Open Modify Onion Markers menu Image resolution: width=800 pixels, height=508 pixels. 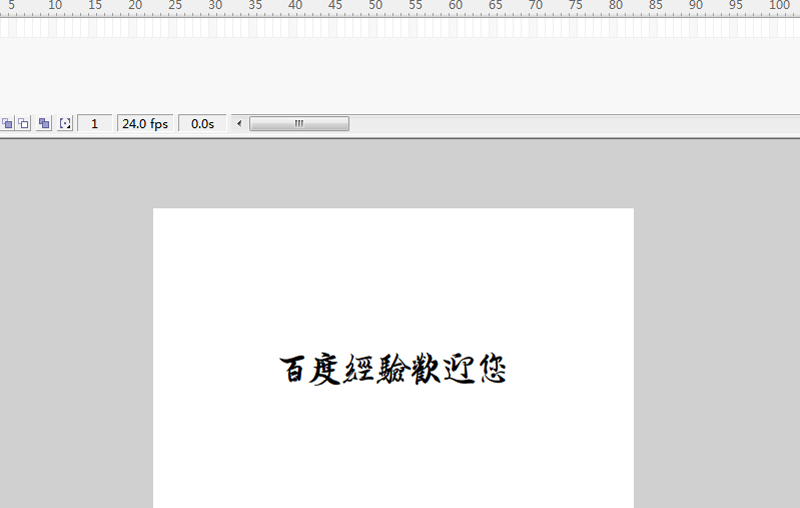tap(65, 123)
